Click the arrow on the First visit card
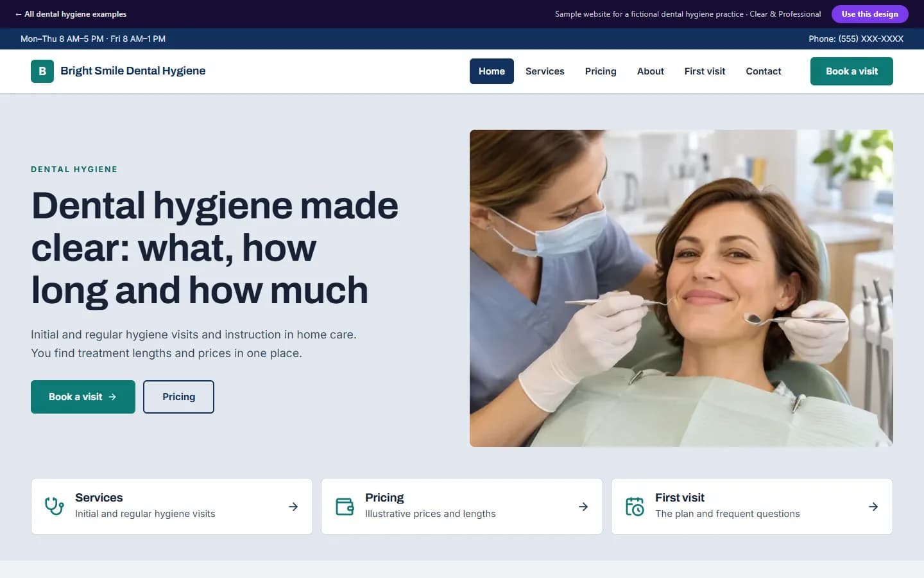Viewport: 924px width, 578px height. click(873, 507)
